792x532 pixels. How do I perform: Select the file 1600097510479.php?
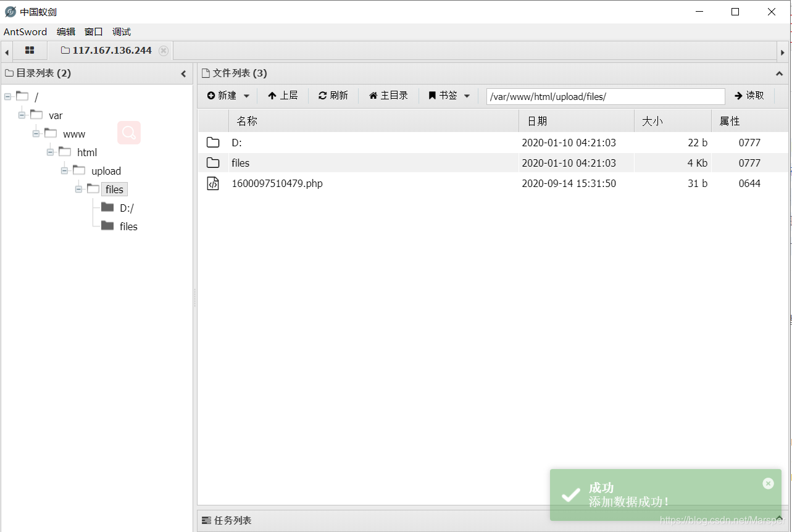pos(277,183)
